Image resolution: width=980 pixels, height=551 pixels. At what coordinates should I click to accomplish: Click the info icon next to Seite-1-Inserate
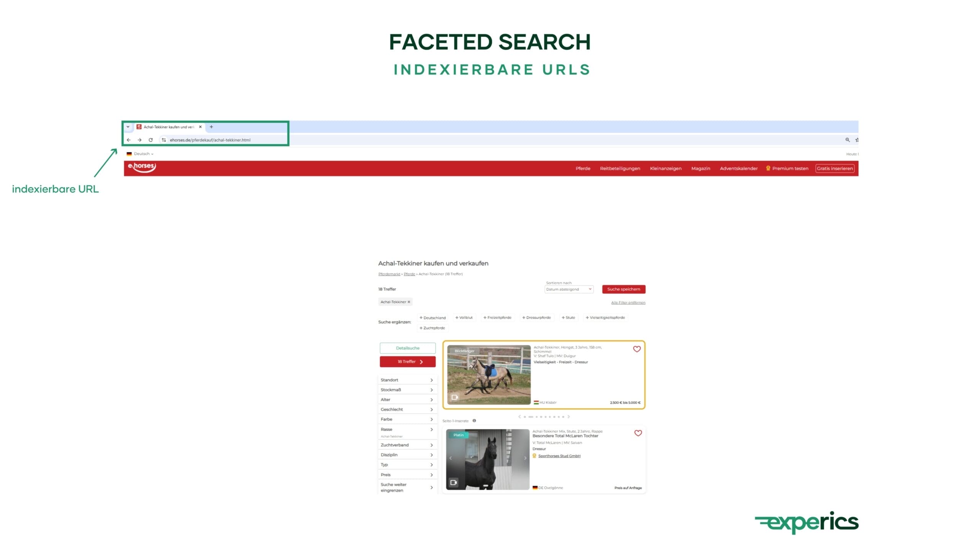click(x=474, y=421)
